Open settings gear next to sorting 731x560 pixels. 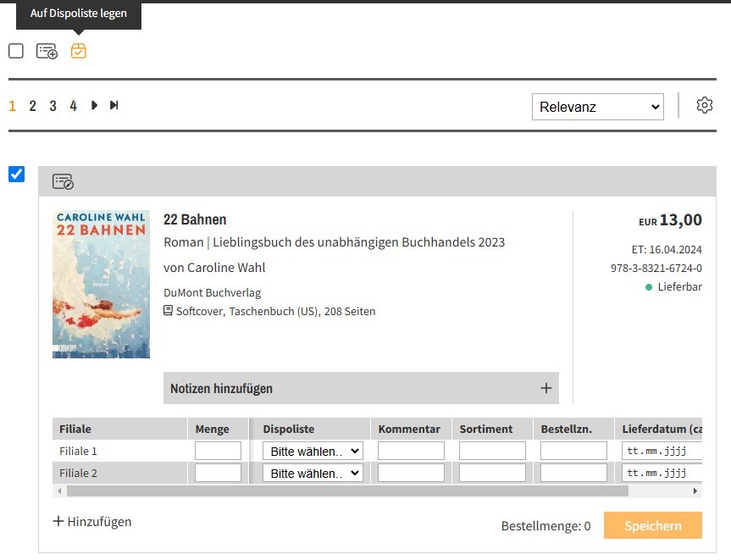point(705,105)
